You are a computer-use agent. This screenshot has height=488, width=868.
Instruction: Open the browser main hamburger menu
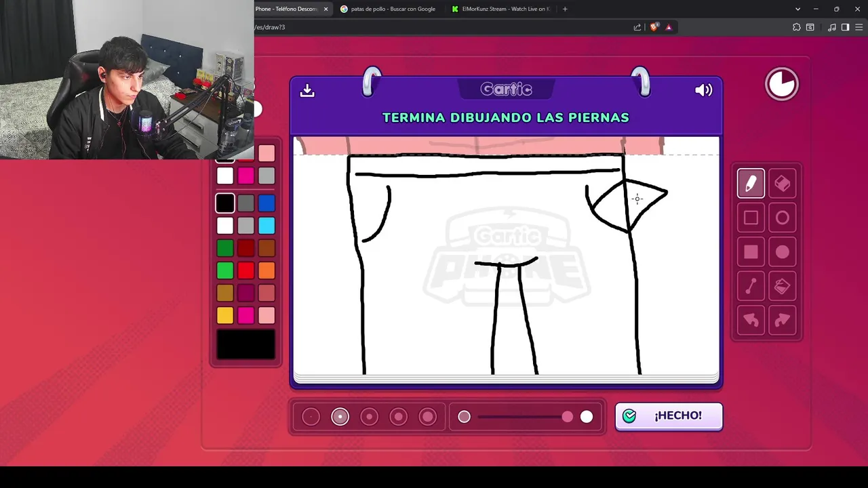tap(858, 27)
